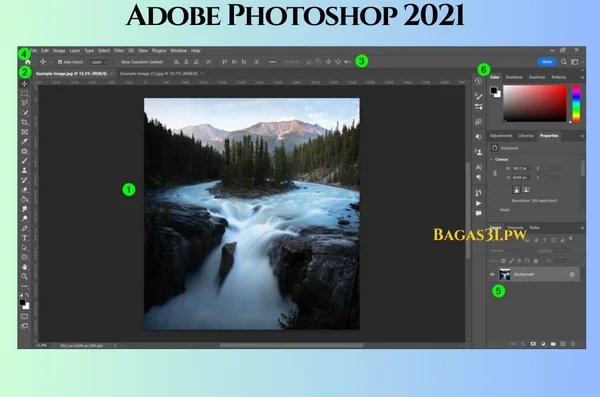This screenshot has height=397, width=600.
Task: Click the layer effects fx icon
Action: pos(523,344)
